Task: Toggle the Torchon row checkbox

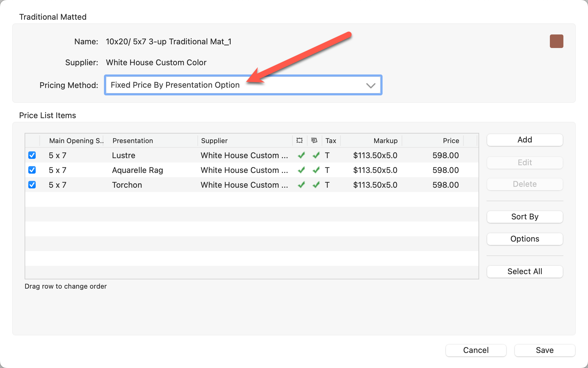Action: 32,185
